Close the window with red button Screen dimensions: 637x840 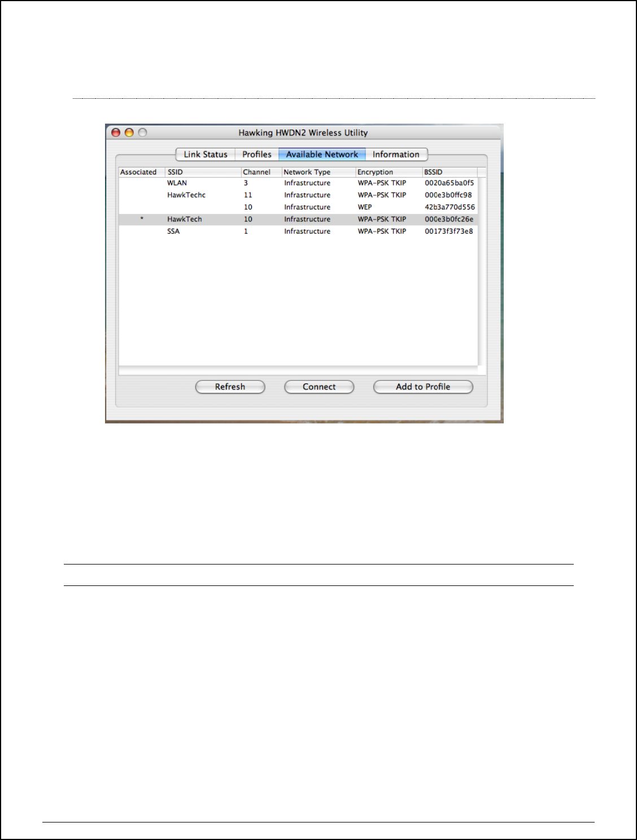[116, 133]
